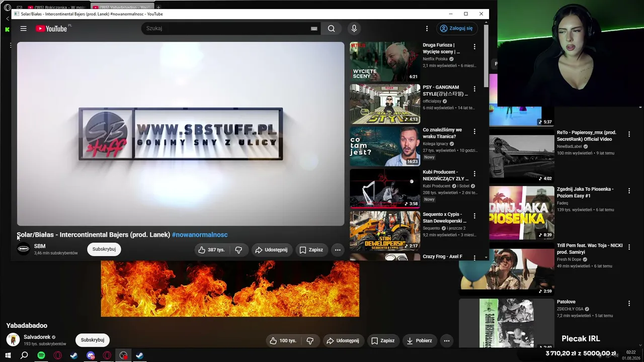Viewport: 644px width, 362px height.
Task: Start voice search with the microphone
Action: click(354, 29)
